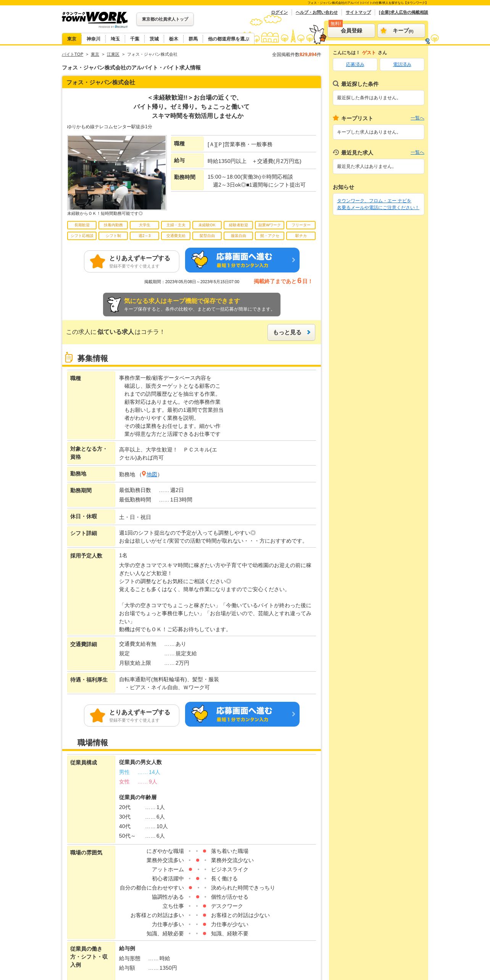
Task: Select the 大学生 tag
Action: [x=144, y=225]
